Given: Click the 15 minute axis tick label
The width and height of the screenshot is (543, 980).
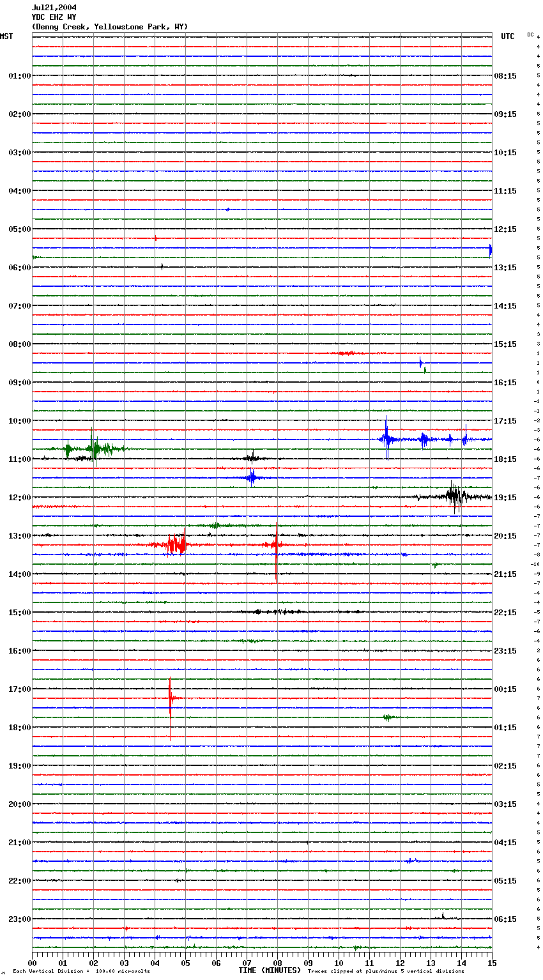Looking at the screenshot, I should click(492, 963).
